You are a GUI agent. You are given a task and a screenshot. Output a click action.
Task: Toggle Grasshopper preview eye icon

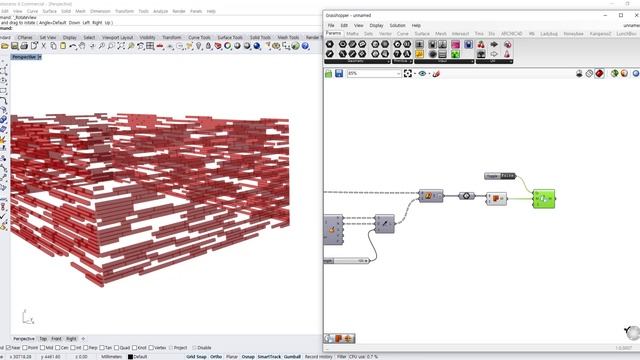click(422, 73)
